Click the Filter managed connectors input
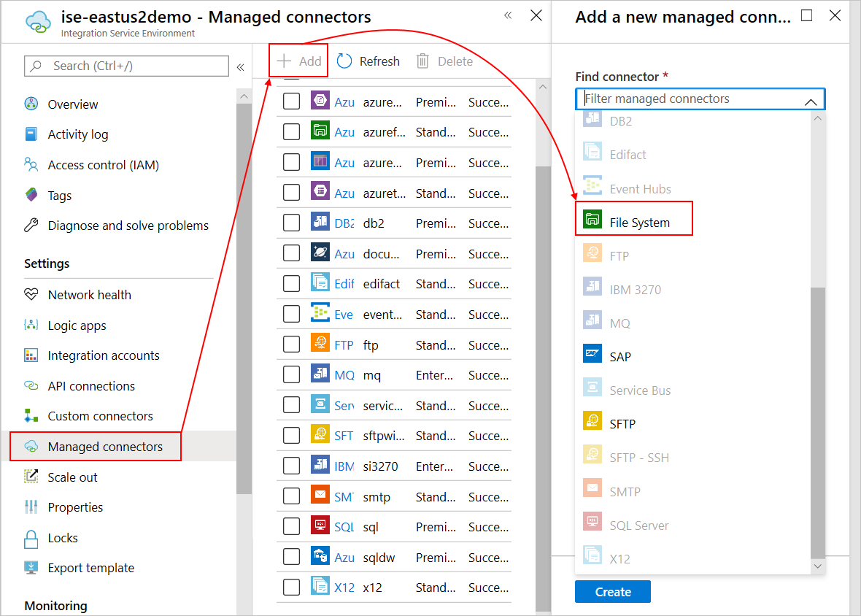The height and width of the screenshot is (616, 861). [x=700, y=99]
